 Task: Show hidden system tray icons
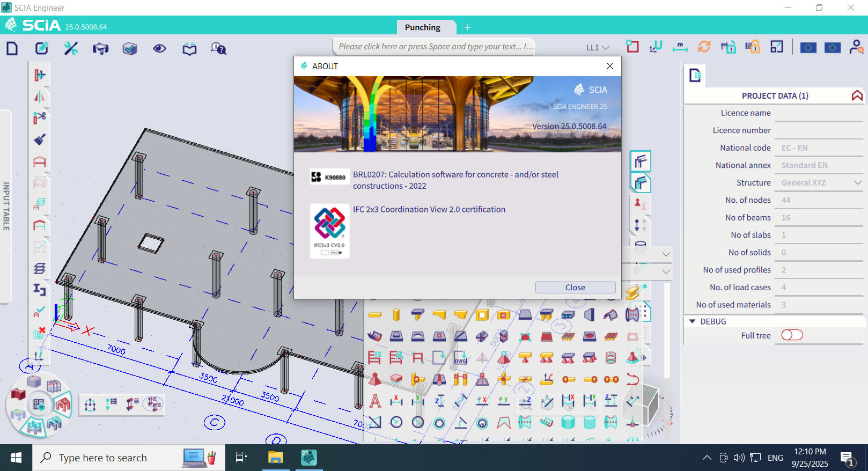(x=707, y=458)
